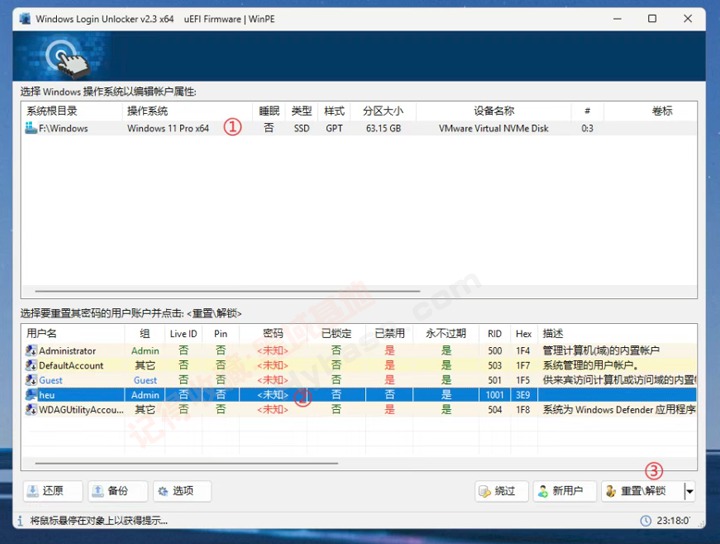Click the 样式 column header
The height and width of the screenshot is (544, 720).
pos(334,111)
